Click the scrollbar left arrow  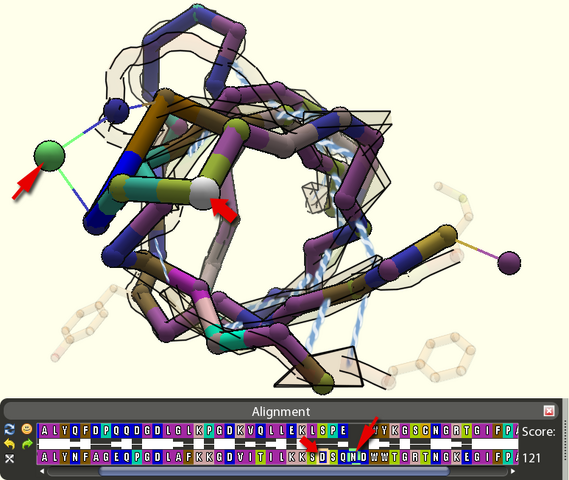tap(42, 471)
